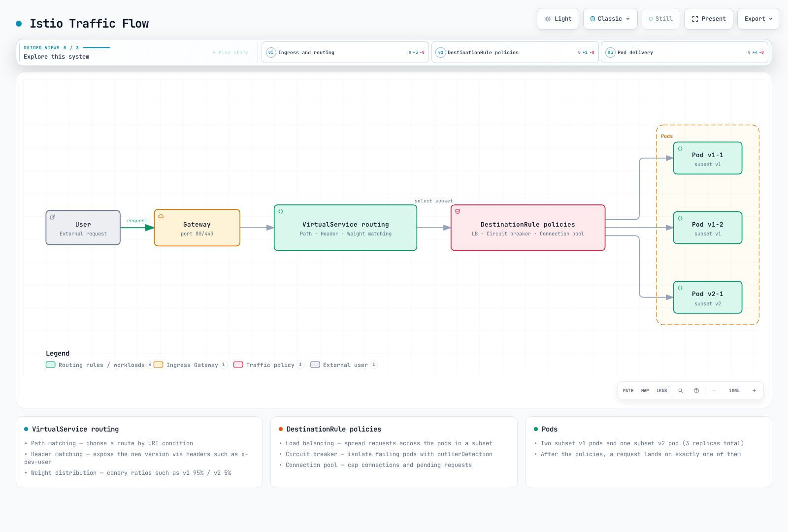Switch to MAP mode
The height and width of the screenshot is (532, 788).
tap(645, 391)
